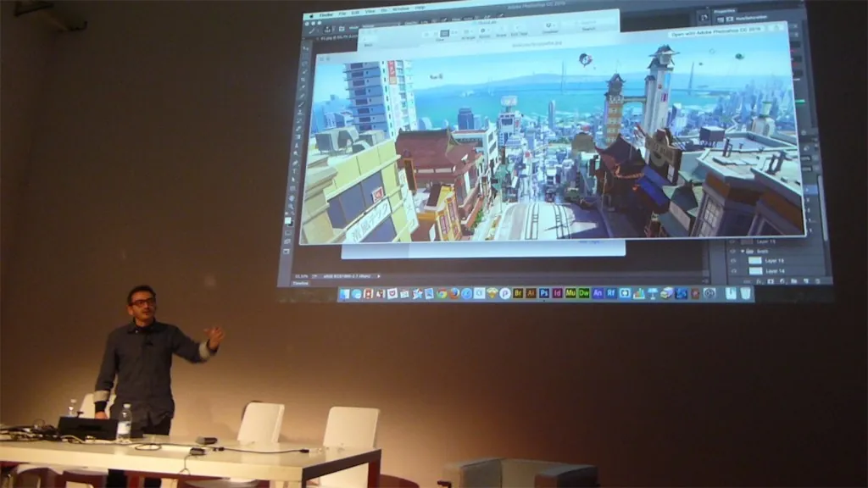868x488 pixels.
Task: Open Adobe Bridge from the Dock
Action: coord(518,295)
